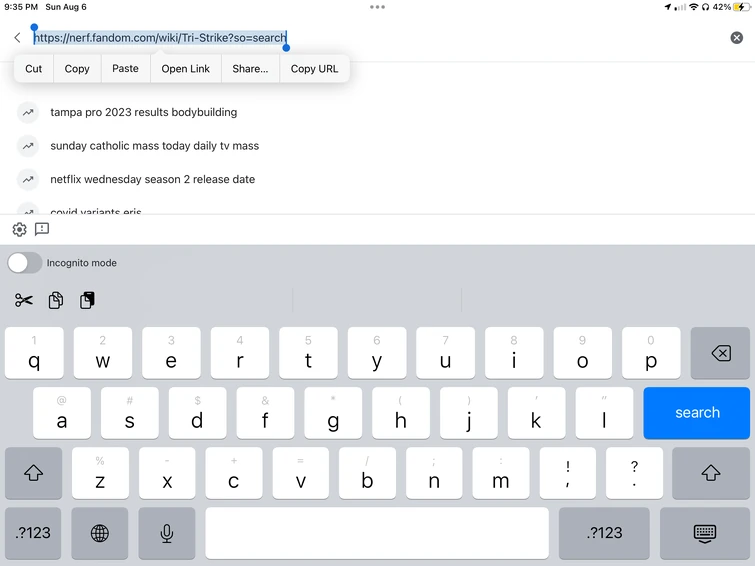
Task: Tap the space bar
Action: [x=377, y=533]
